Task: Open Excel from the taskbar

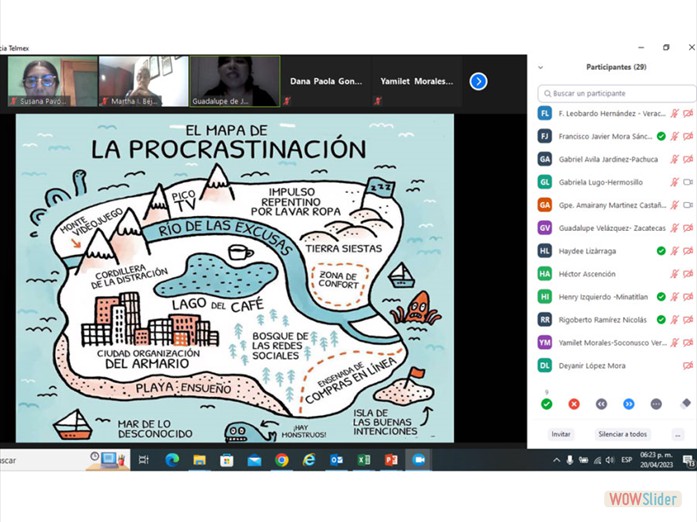Action: click(x=364, y=460)
